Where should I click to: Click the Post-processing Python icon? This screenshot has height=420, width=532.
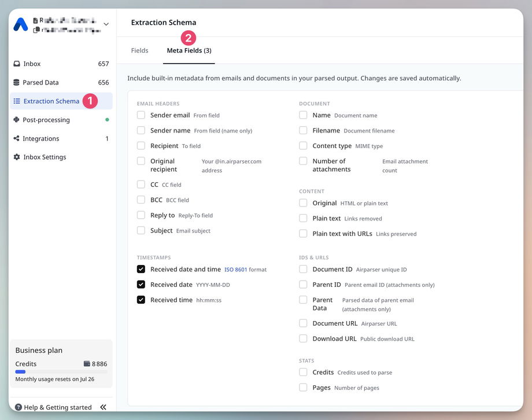(x=16, y=120)
